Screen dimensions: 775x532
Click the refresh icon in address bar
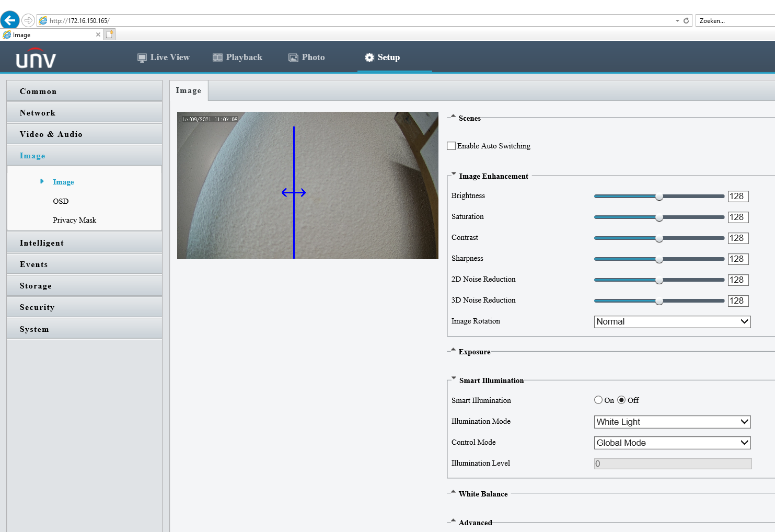coord(686,20)
